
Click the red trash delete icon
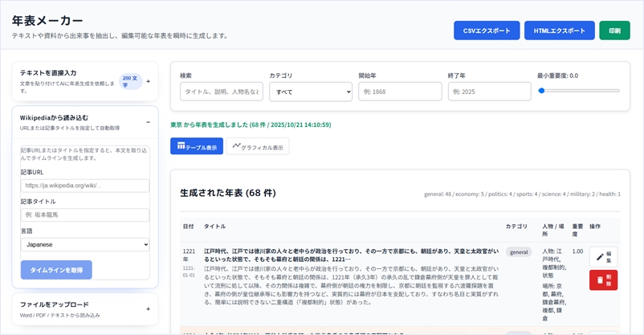[603, 280]
